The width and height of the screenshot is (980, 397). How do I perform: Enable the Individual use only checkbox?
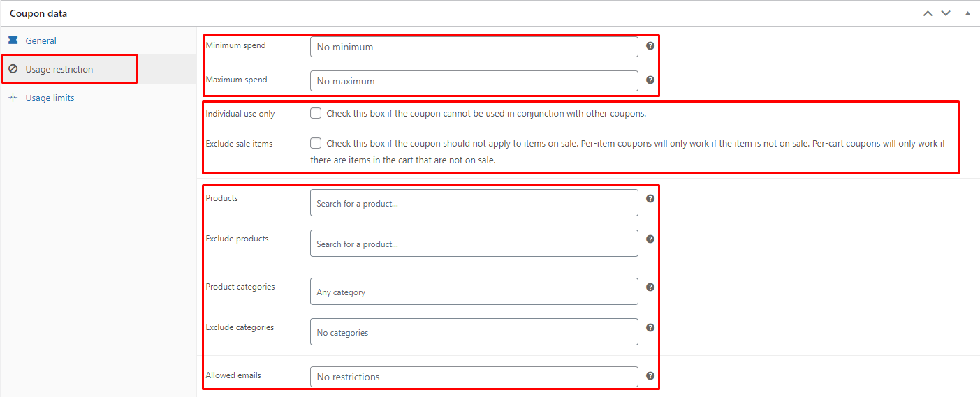[x=316, y=113]
